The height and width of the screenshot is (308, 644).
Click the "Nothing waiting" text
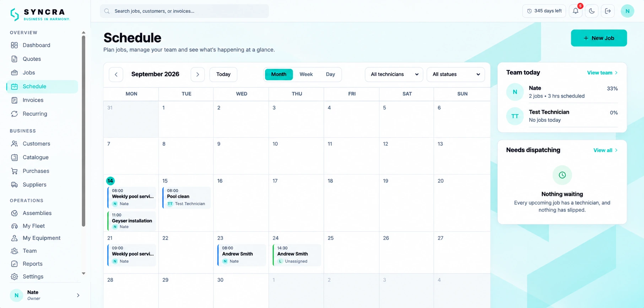[x=562, y=194]
